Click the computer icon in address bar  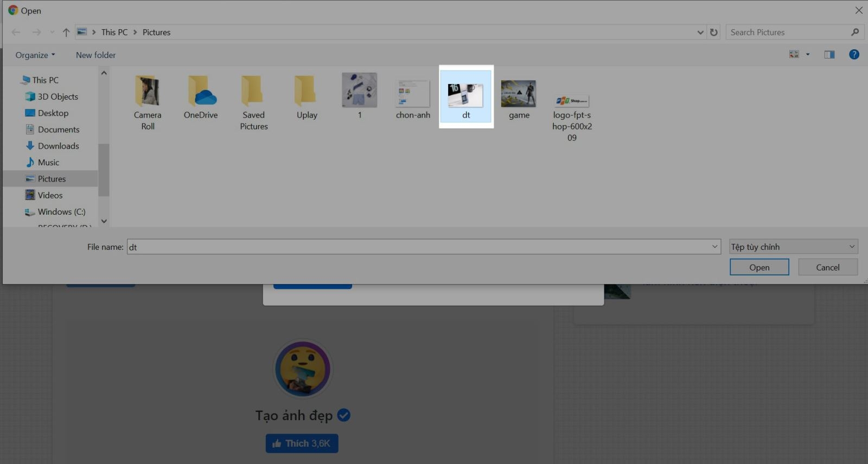point(82,32)
